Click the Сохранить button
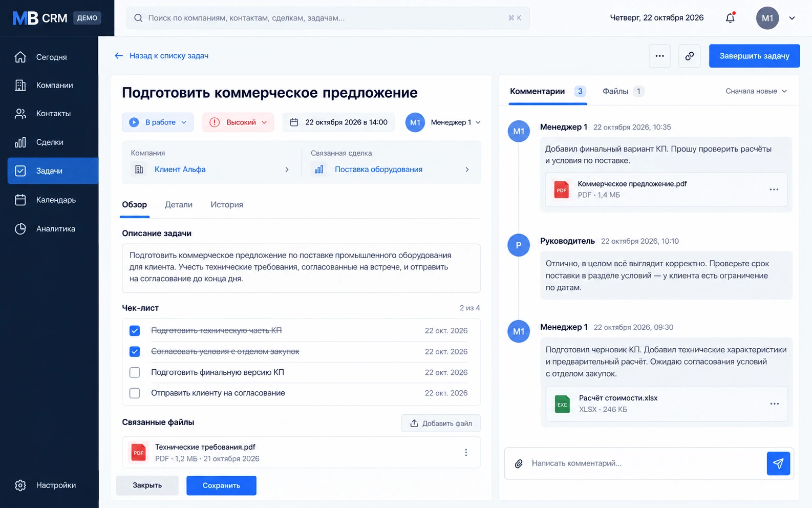 [x=221, y=485]
